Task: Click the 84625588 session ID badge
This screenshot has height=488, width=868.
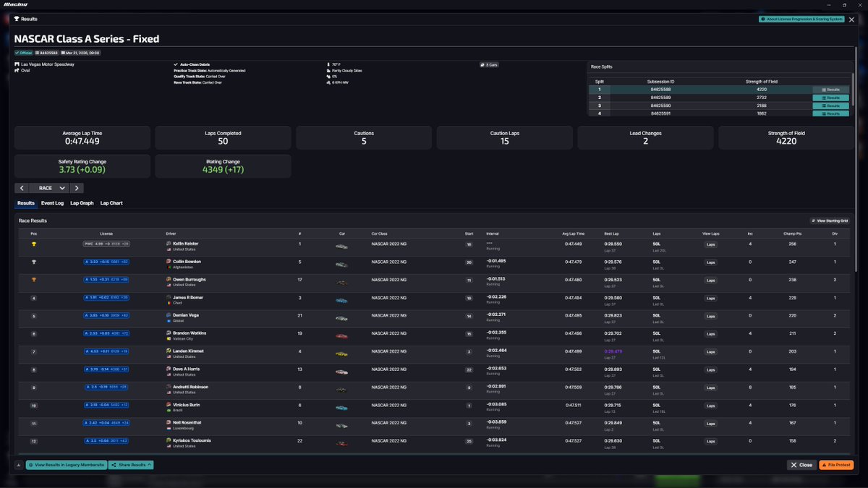Action: coord(46,53)
